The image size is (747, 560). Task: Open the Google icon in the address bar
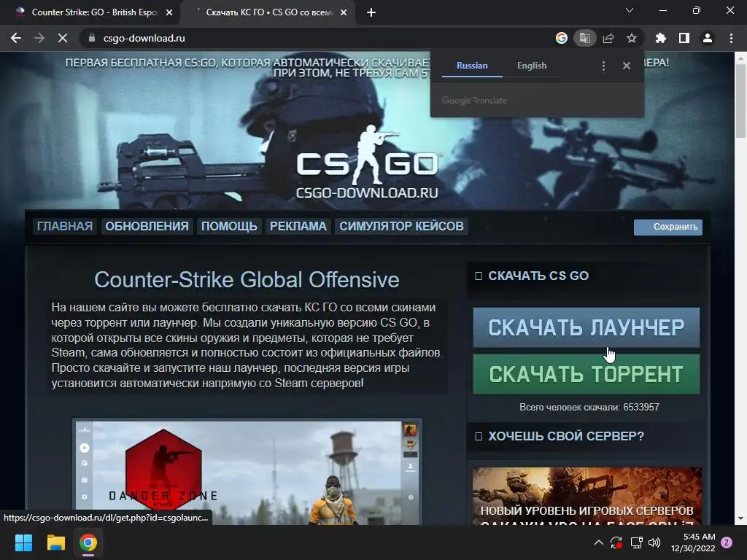tap(562, 38)
